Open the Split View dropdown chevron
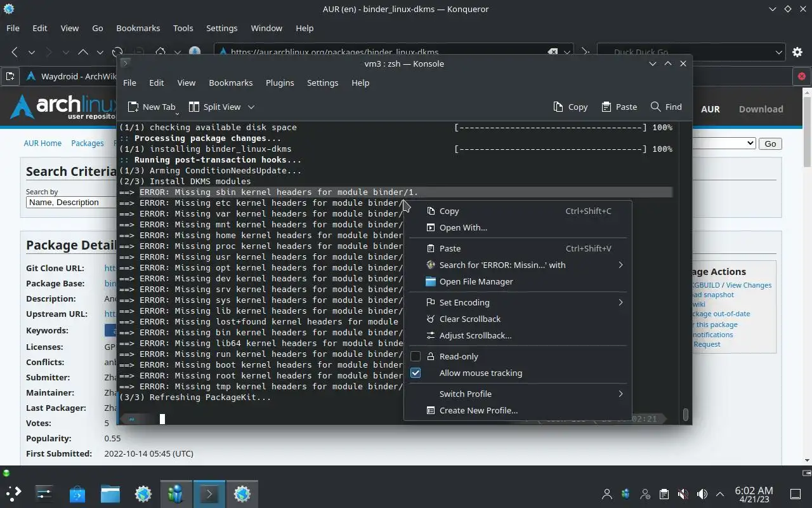 pyautogui.click(x=251, y=107)
